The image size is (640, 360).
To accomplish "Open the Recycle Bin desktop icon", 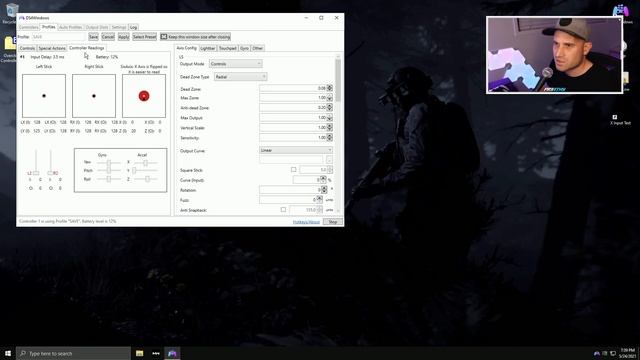I will click(x=11, y=12).
